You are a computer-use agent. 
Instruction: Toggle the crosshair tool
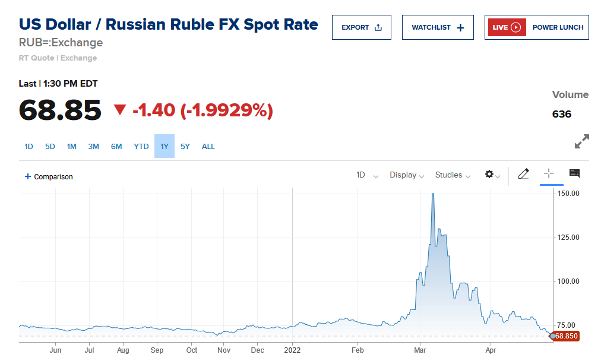(x=549, y=173)
